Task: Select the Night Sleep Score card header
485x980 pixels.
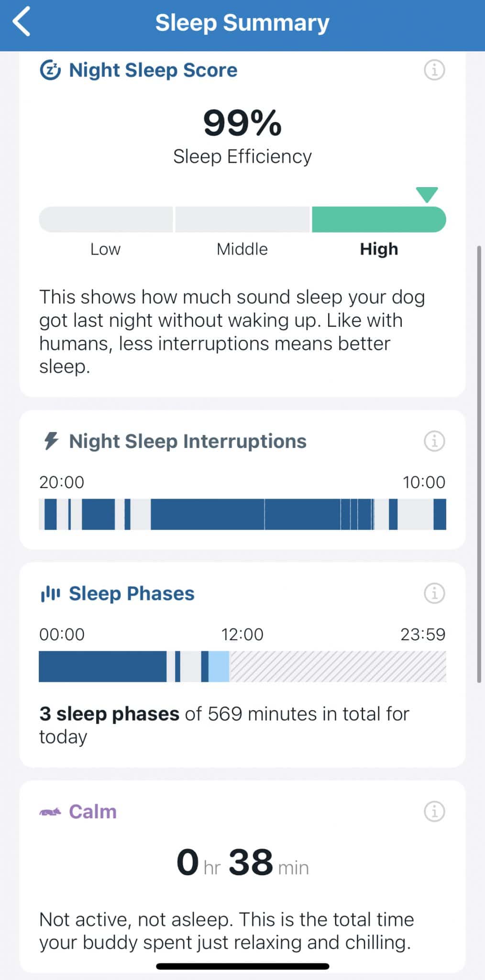Action: click(153, 70)
